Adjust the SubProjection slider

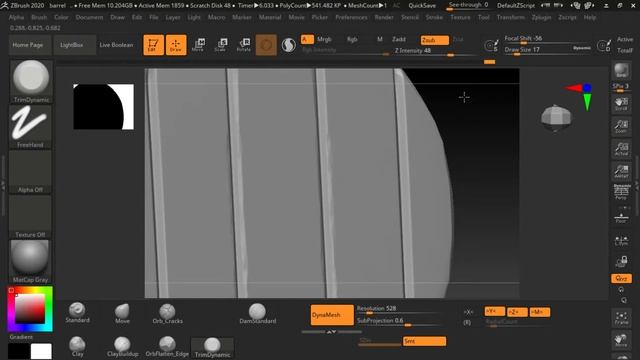pyautogui.click(x=399, y=322)
